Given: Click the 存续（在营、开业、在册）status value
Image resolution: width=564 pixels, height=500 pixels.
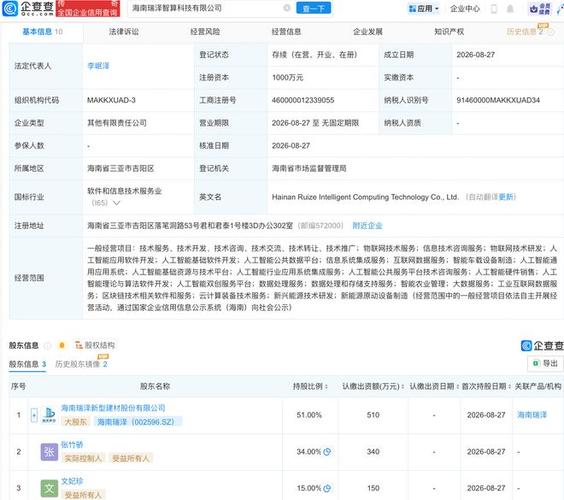Looking at the screenshot, I should (315, 55).
